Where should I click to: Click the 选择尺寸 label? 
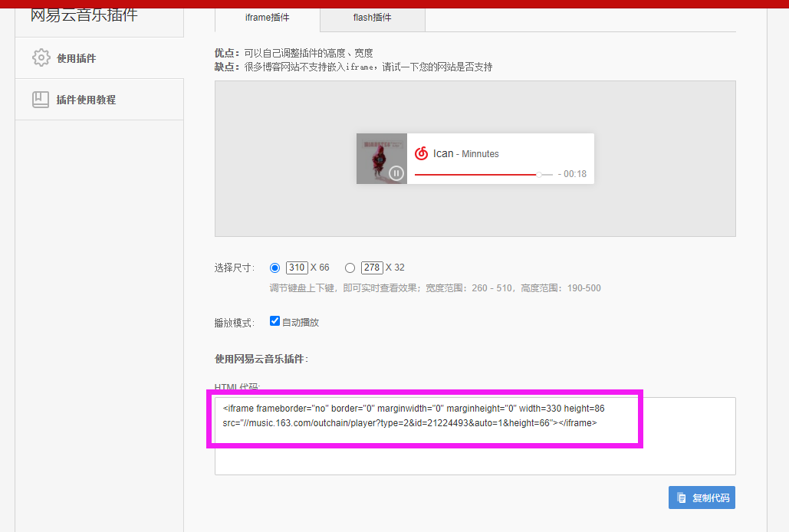click(x=235, y=268)
